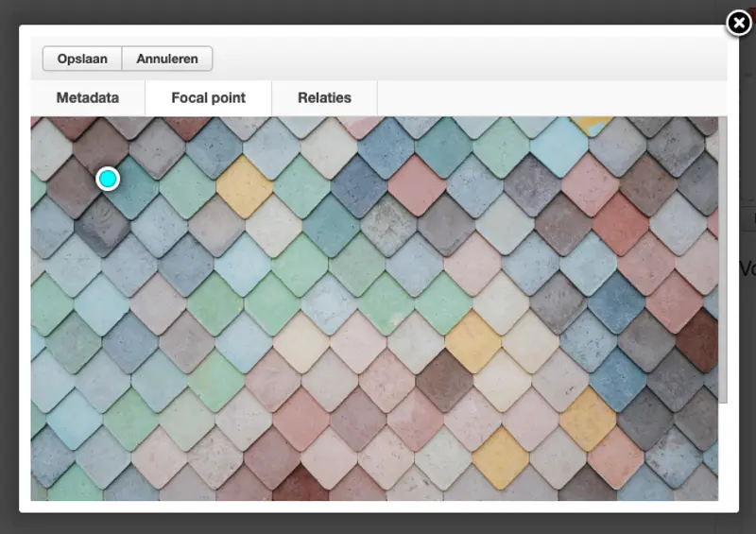Switch to the Metadata tab
Screen dimensions: 756x534
click(88, 98)
